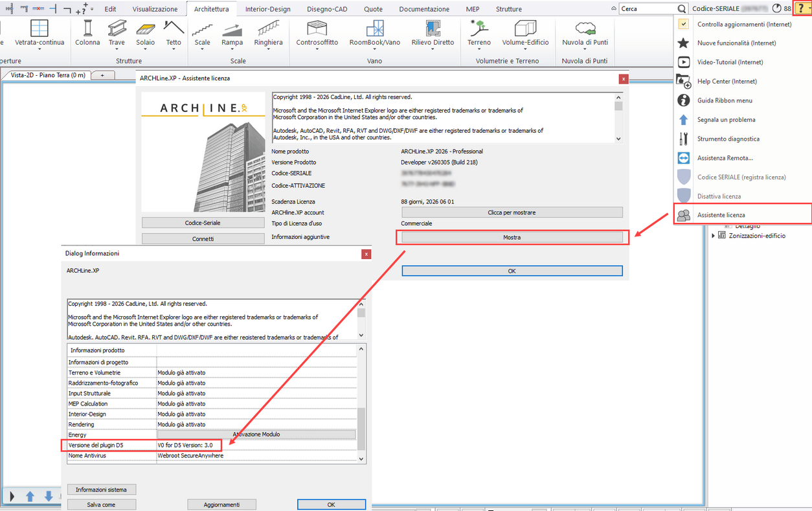
Task: Expand the Zonizzazioni-edificio tree node
Action: point(714,236)
